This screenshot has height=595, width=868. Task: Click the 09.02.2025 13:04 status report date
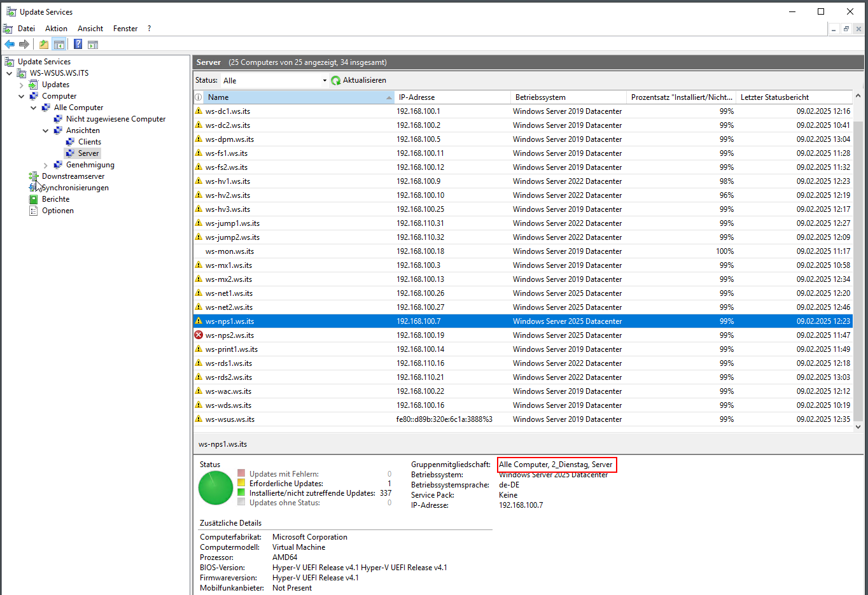tap(823, 139)
